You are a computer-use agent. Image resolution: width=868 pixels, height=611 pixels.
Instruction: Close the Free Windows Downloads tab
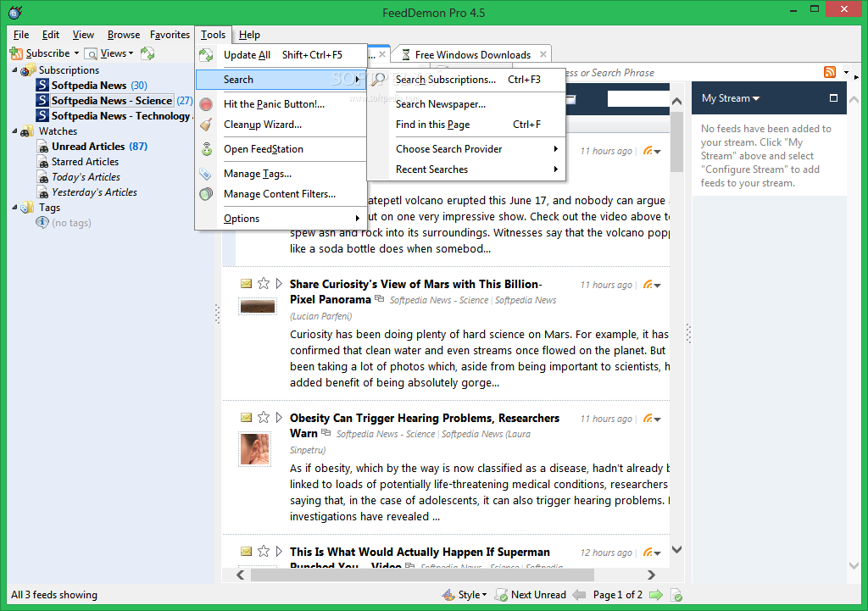point(543,54)
